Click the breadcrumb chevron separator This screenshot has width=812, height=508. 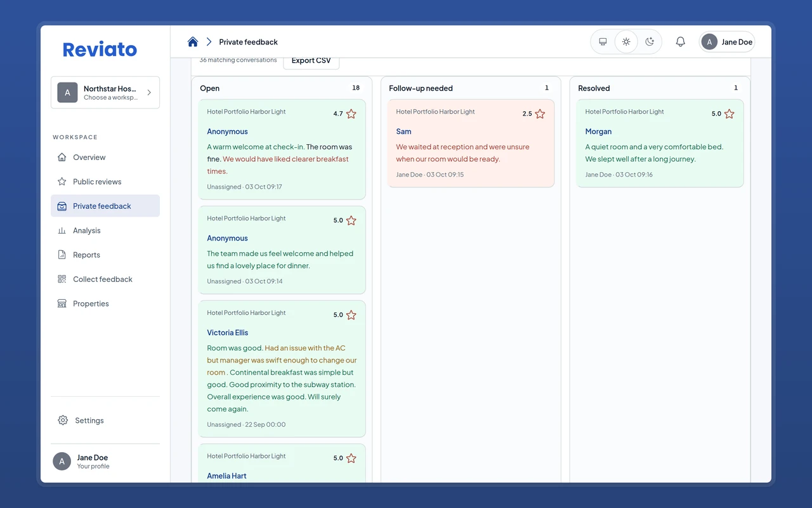(x=209, y=42)
